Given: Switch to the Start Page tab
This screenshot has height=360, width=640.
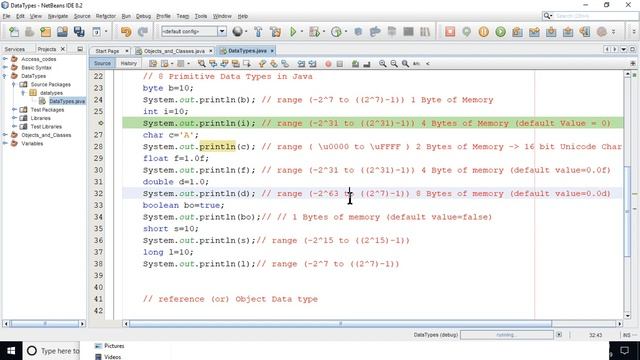Looking at the screenshot, I should coord(107,51).
